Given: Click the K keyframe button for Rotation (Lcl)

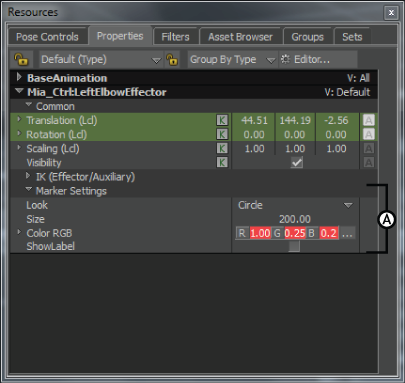Looking at the screenshot, I should click(x=222, y=134).
